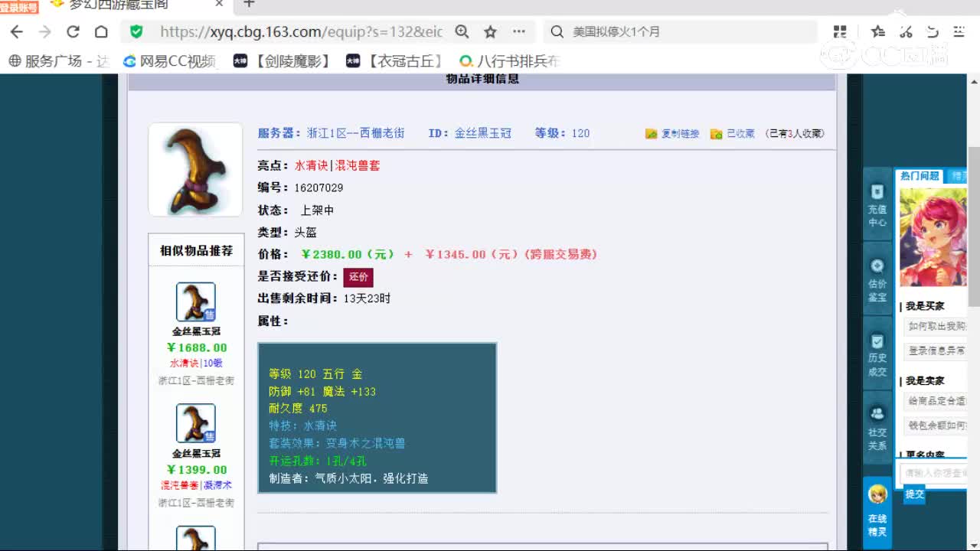Click the 复制链接 copy-link icon
This screenshot has height=551, width=980.
click(651, 133)
